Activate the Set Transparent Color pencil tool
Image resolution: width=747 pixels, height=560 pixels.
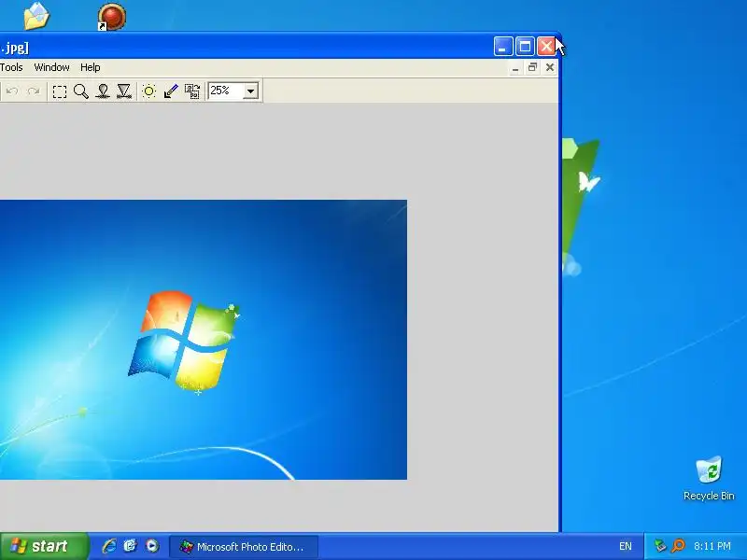[x=171, y=91]
